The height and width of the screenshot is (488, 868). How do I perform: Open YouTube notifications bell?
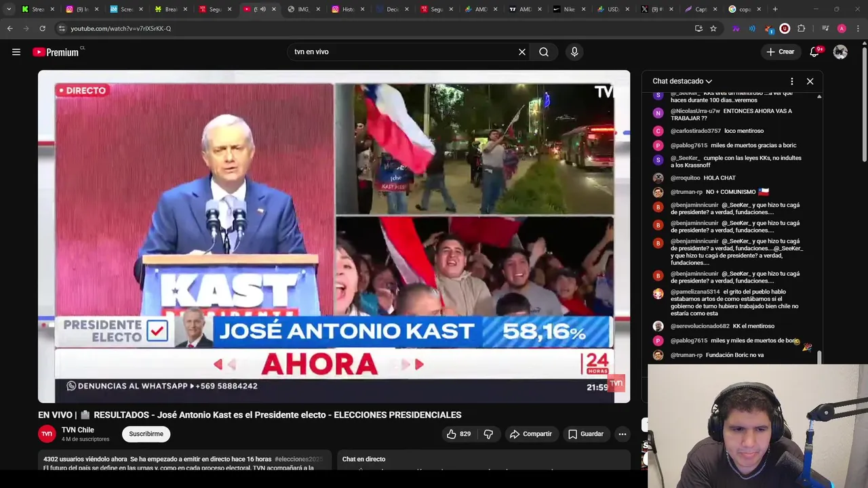pyautogui.click(x=815, y=52)
